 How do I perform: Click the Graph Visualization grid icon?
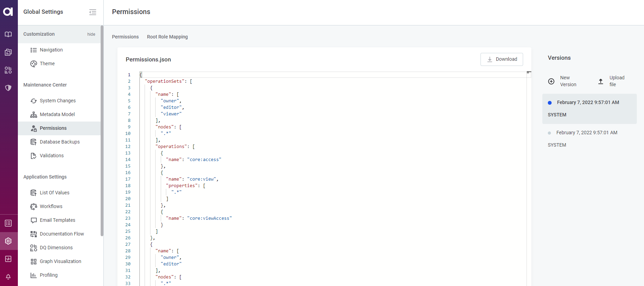pyautogui.click(x=34, y=262)
